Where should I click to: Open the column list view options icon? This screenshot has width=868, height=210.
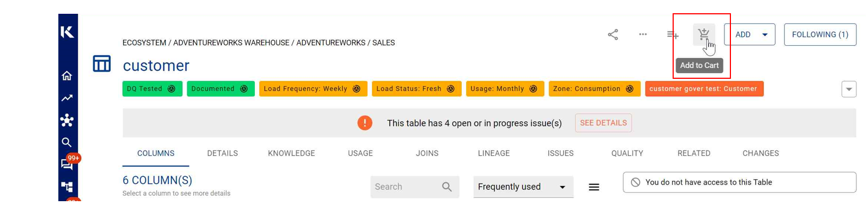click(x=594, y=187)
